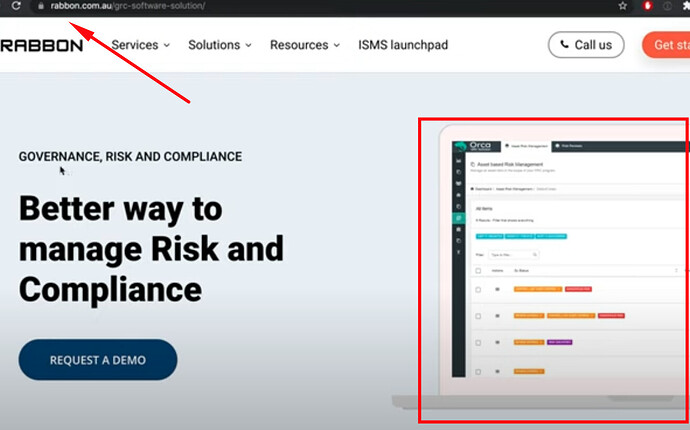Click the padlock site info icon
This screenshot has height=430, width=690.
point(41,6)
